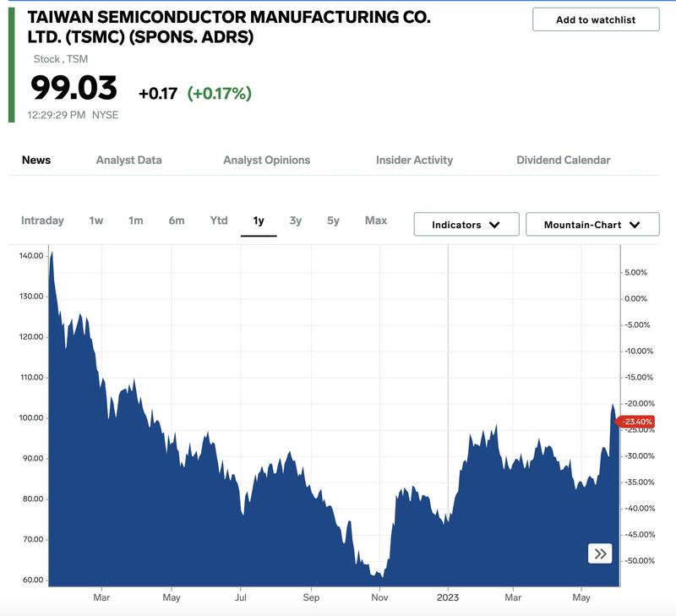Open the Dividend Calendar tab
Screen dimensions: 676x616
(564, 160)
